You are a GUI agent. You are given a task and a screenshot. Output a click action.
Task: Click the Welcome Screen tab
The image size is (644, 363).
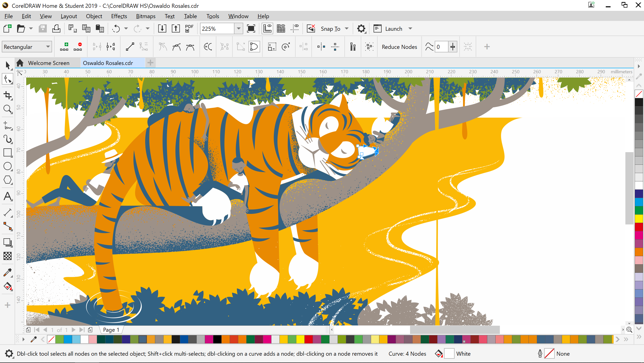[x=48, y=63]
